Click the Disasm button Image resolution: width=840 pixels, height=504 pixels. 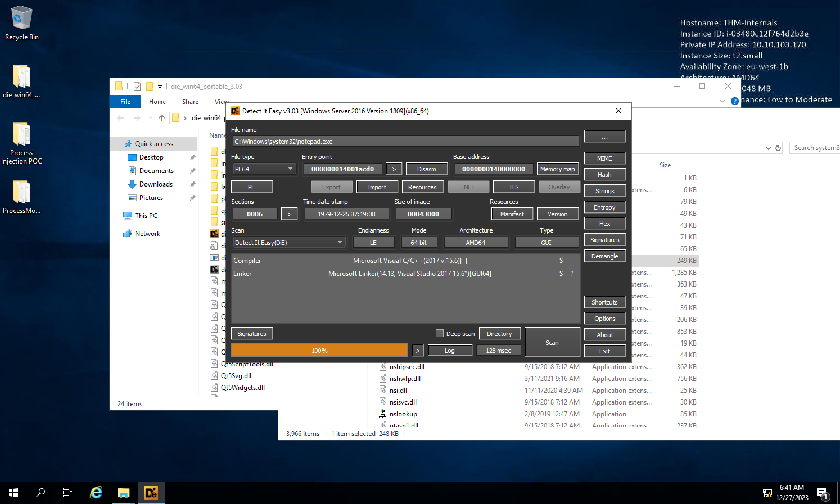tap(426, 169)
